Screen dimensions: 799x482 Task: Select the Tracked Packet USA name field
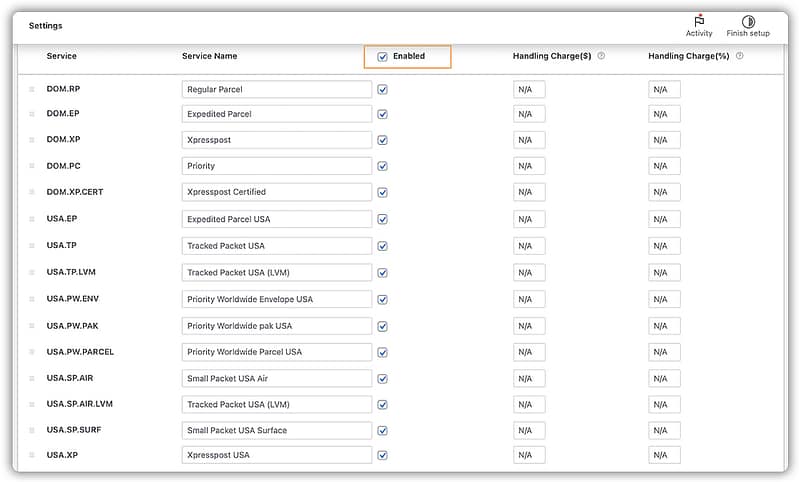click(x=277, y=246)
